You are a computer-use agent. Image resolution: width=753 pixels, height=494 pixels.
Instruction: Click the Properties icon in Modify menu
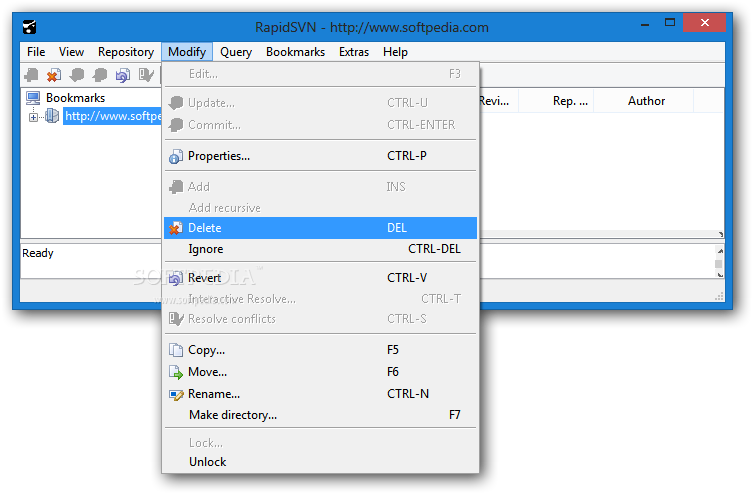pos(176,156)
